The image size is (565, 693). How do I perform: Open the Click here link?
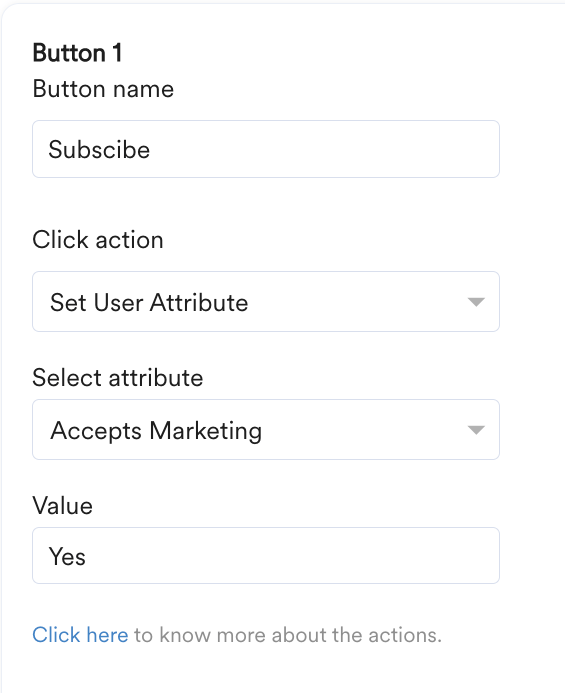coord(80,635)
